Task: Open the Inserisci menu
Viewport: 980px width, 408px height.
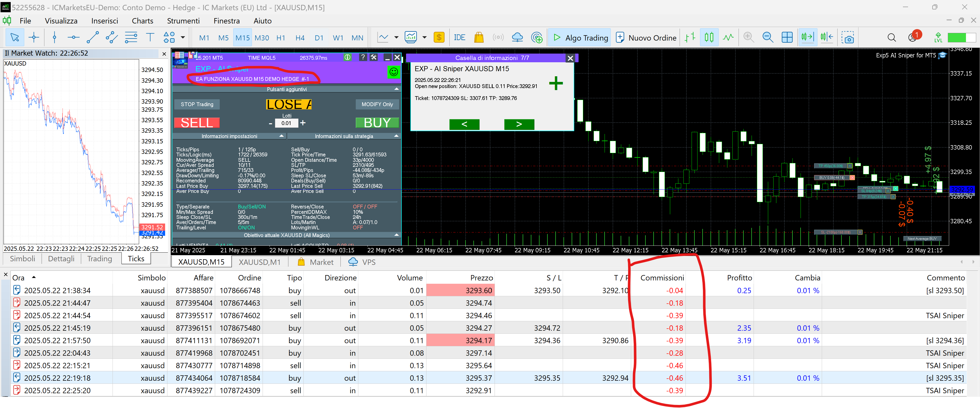Action: (x=105, y=21)
